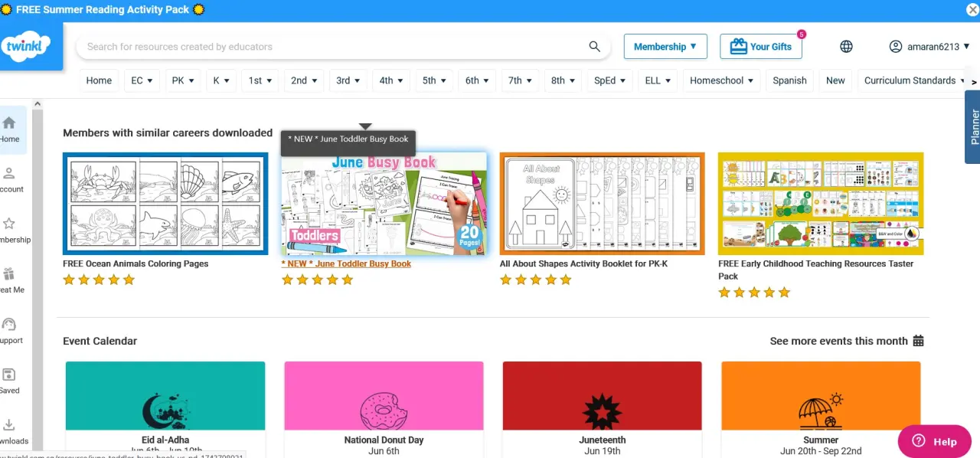
Task: Select the Home menu item
Action: [x=99, y=80]
